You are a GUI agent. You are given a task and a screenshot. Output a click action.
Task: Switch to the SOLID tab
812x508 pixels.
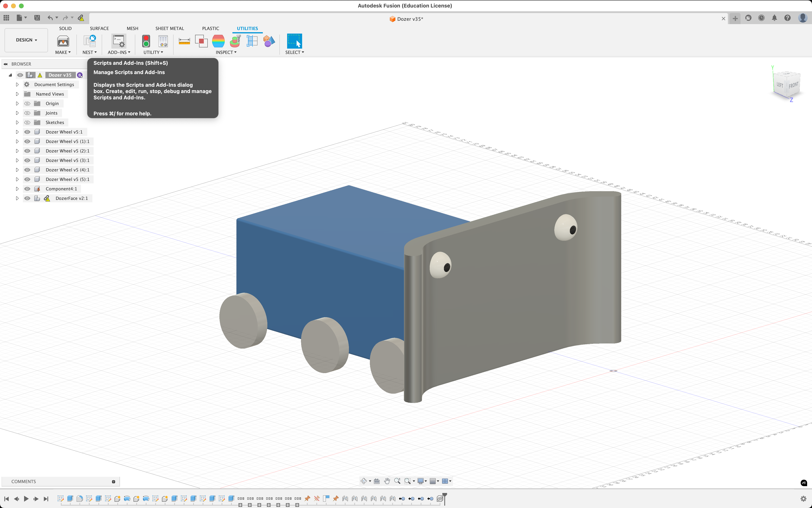[65, 29]
